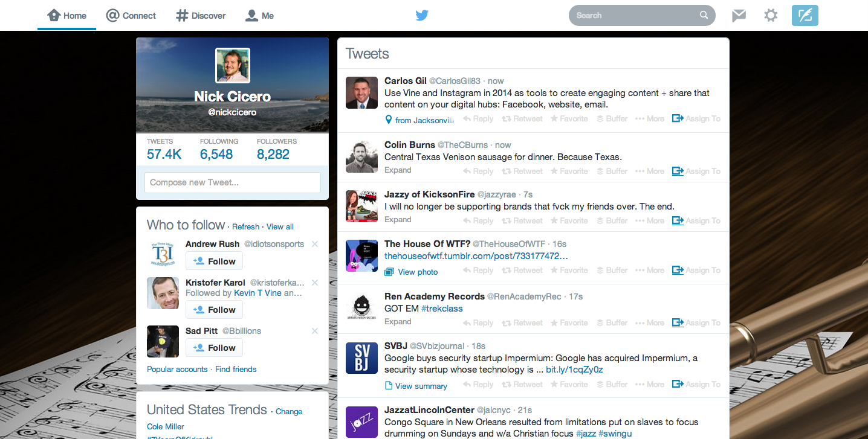View photo in The House Of WTF tweet

tap(411, 272)
